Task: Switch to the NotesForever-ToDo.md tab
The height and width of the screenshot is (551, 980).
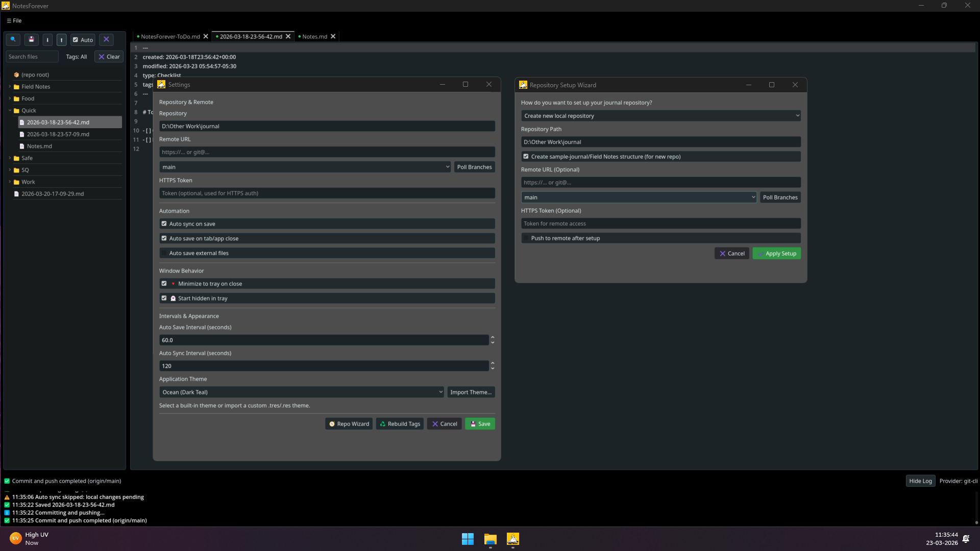Action: 170,37
